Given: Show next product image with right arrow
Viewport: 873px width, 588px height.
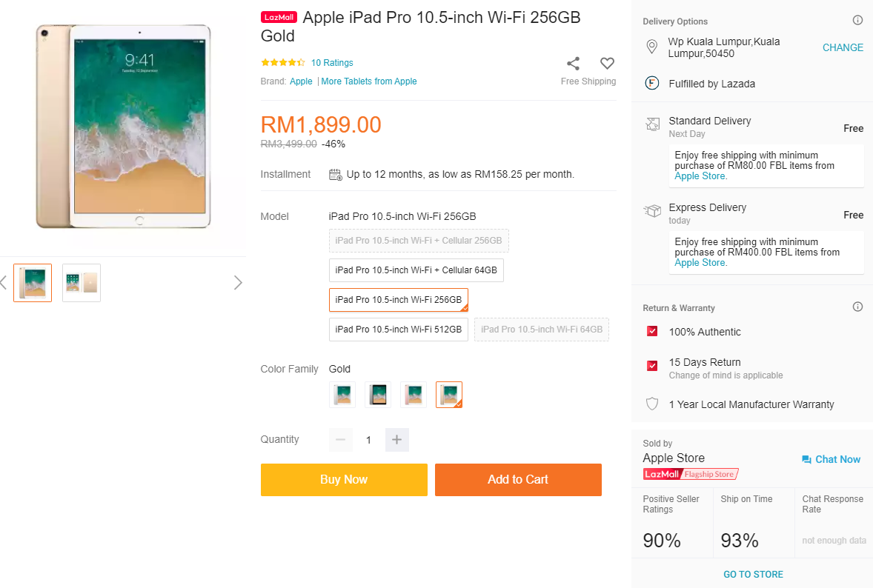Looking at the screenshot, I should point(238,282).
